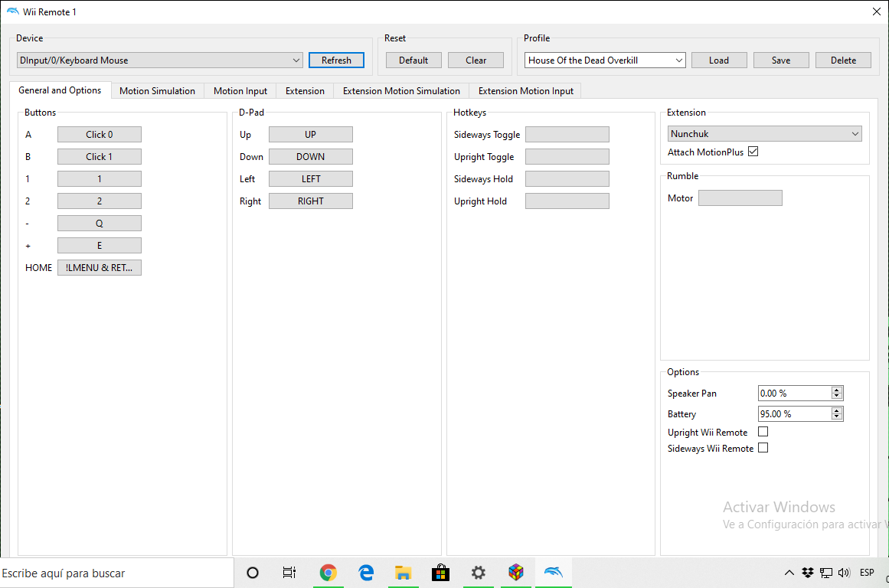The height and width of the screenshot is (588, 889).
Task: Open the Dropbox tray icon
Action: (807, 573)
